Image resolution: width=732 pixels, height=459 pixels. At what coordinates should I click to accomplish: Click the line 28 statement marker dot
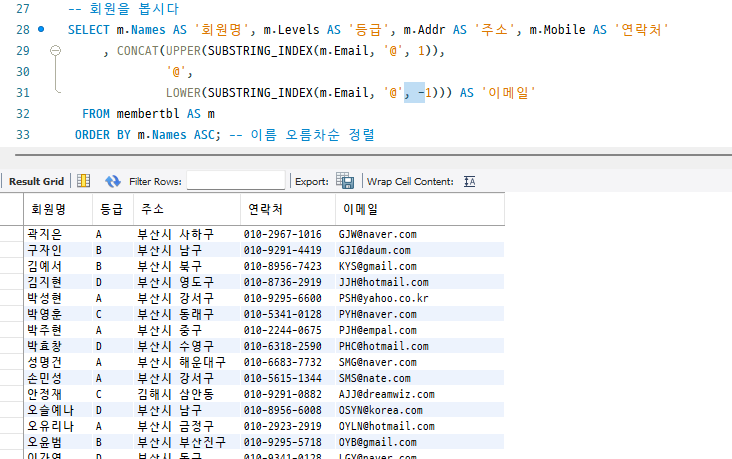click(41, 29)
